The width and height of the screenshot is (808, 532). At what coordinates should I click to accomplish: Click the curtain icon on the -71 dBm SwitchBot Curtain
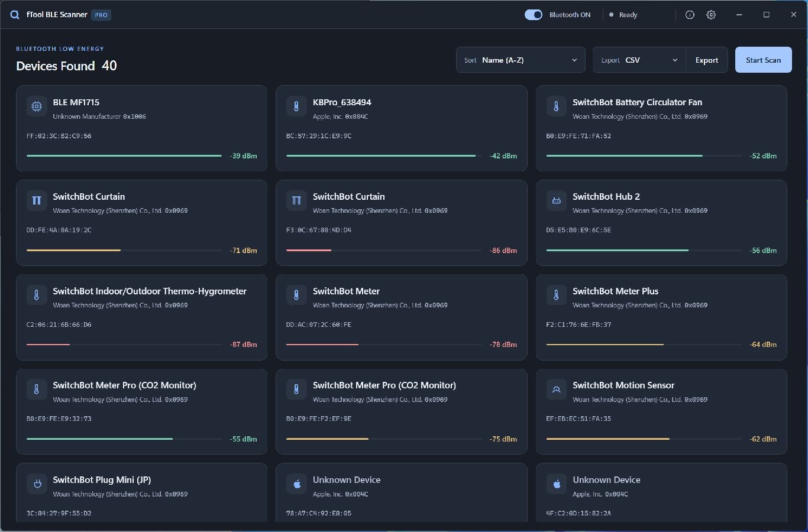pos(37,201)
